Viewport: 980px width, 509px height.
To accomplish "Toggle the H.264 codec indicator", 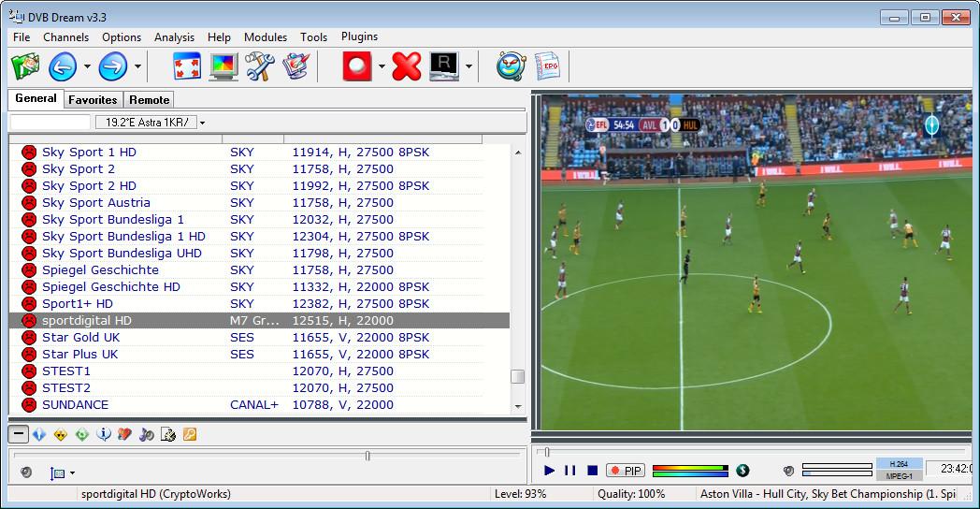I will point(899,464).
